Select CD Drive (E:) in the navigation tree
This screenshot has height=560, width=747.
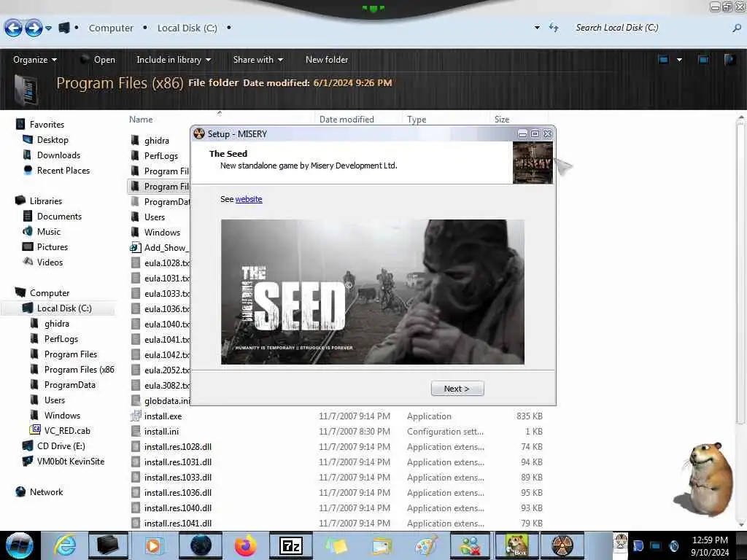click(x=61, y=446)
